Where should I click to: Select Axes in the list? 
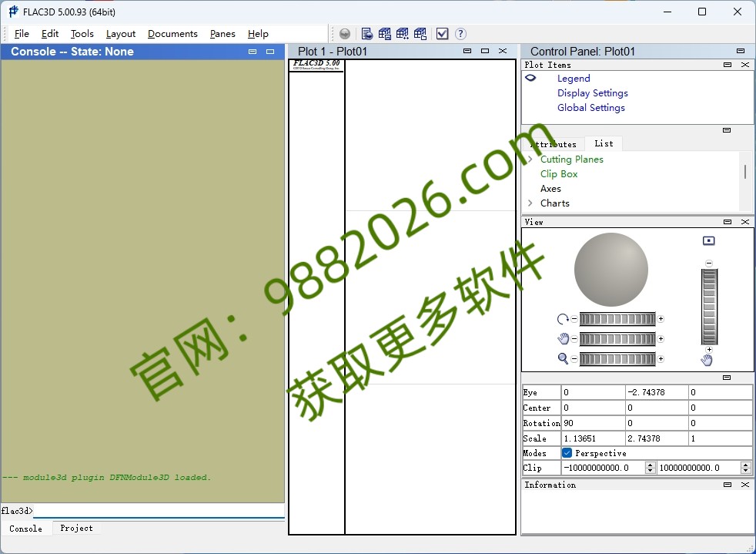click(x=550, y=188)
